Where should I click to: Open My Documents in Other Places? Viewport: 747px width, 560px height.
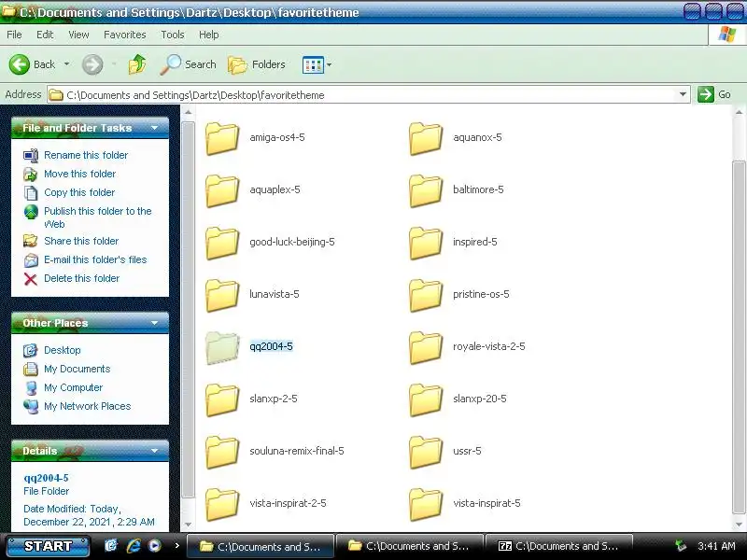click(x=77, y=369)
